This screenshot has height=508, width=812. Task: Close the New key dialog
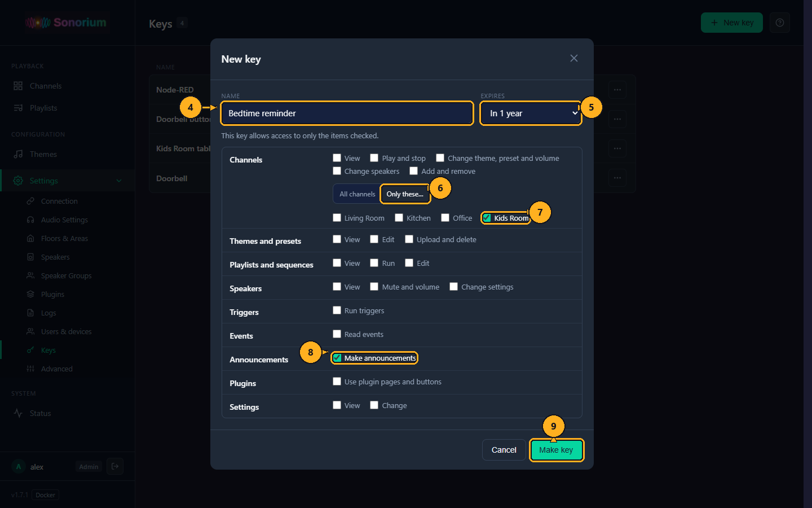click(573, 58)
